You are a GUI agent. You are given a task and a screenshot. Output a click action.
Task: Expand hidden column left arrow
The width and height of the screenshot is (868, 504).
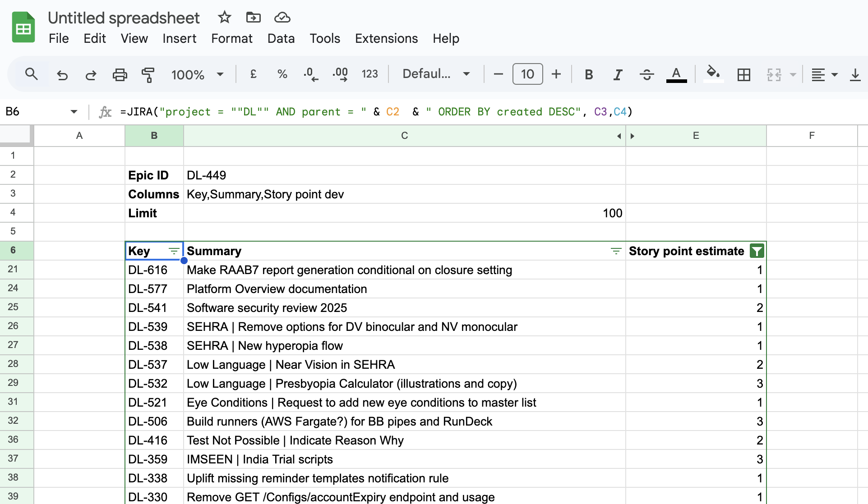(x=619, y=136)
